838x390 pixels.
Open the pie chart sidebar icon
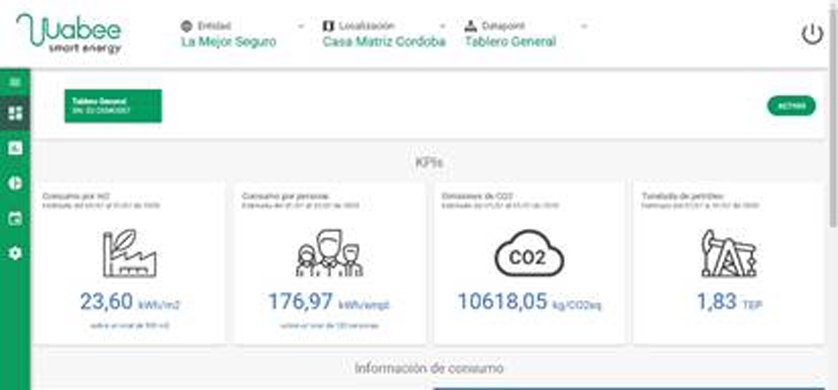[15, 183]
